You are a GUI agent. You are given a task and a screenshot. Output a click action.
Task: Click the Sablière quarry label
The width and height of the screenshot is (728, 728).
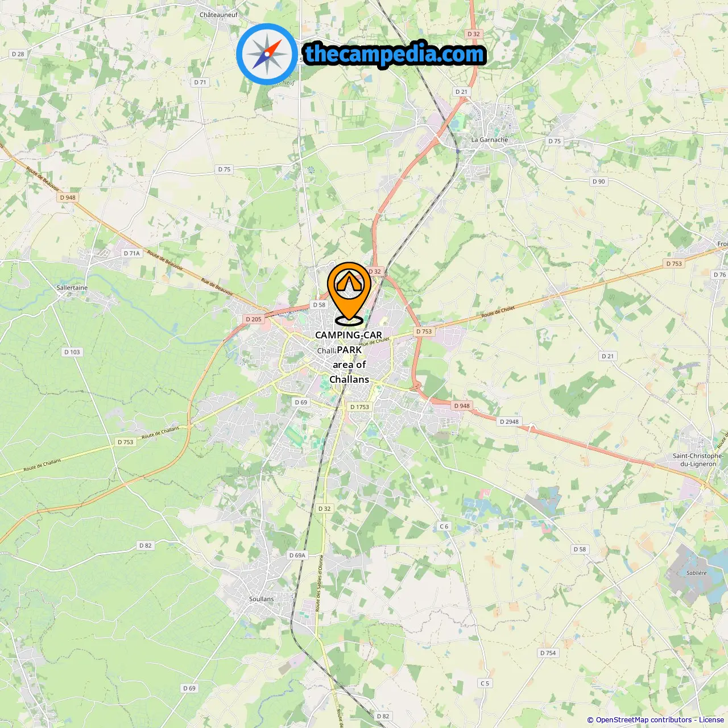(697, 573)
